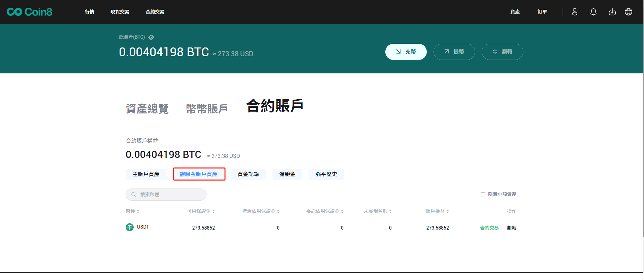644x273 pixels.
Task: Focus the 搜索幣種 search field
Action: (170, 195)
